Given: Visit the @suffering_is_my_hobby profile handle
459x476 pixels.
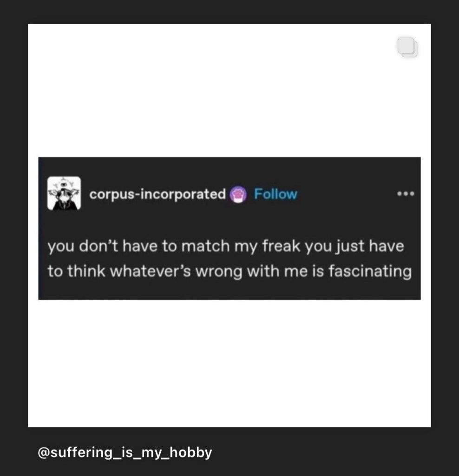Looking at the screenshot, I should click(125, 452).
